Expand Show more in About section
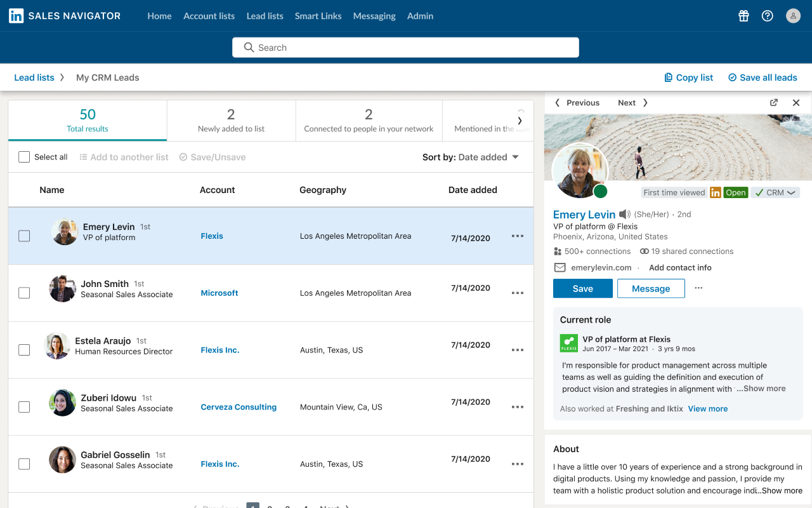The width and height of the screenshot is (812, 508). [780, 490]
